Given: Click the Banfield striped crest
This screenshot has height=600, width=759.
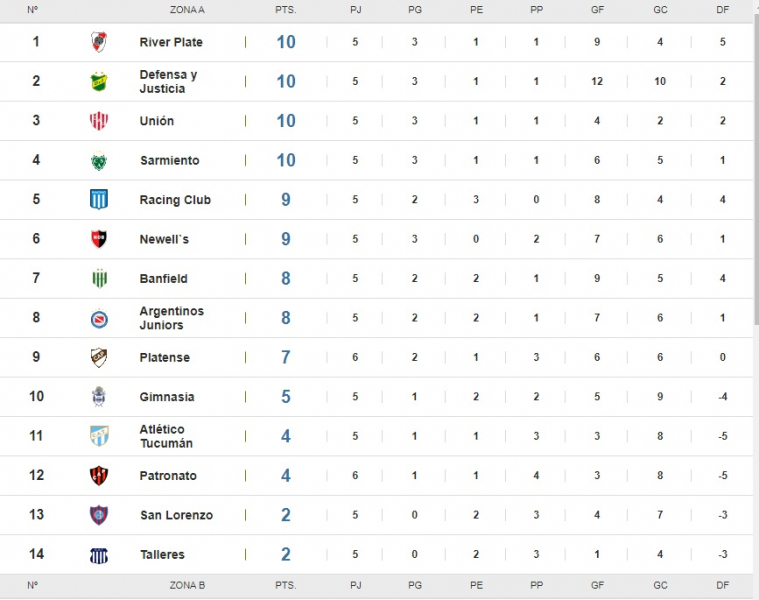Looking at the screenshot, I should click(x=99, y=278).
